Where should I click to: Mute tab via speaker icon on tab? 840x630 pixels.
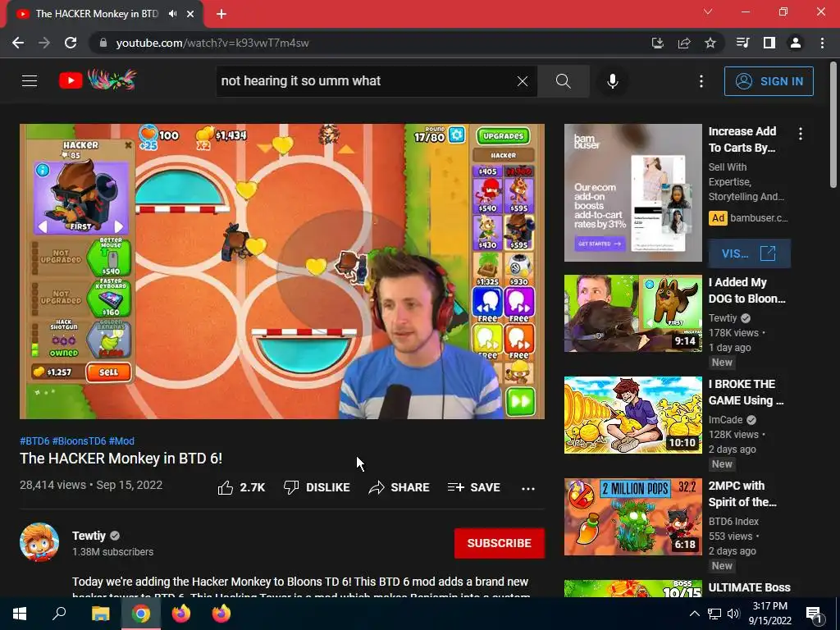(x=172, y=14)
